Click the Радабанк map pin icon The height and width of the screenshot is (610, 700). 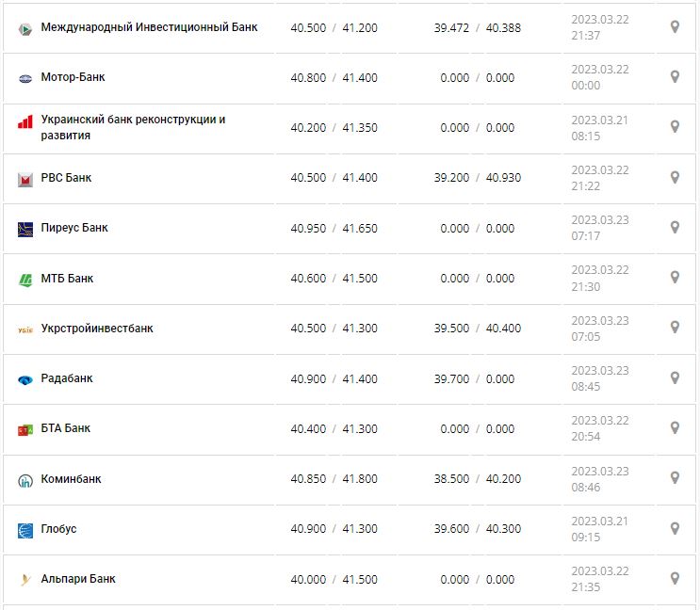pos(675,377)
